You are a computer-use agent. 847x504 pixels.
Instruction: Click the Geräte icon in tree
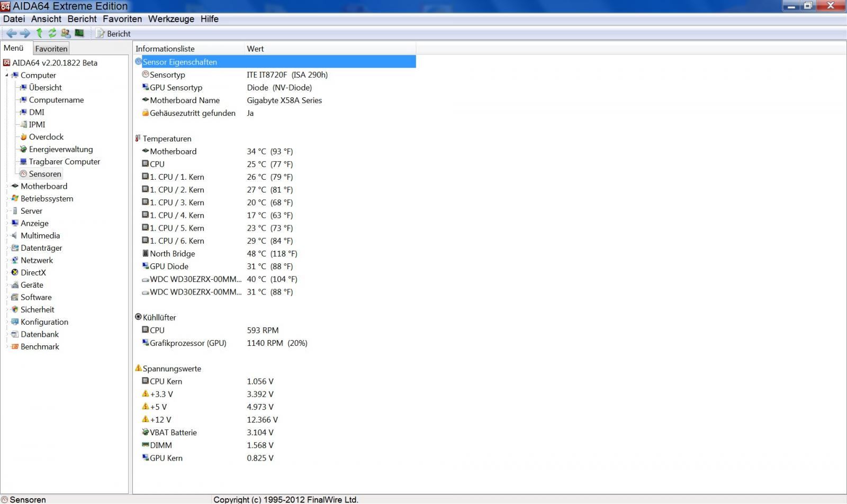click(15, 285)
